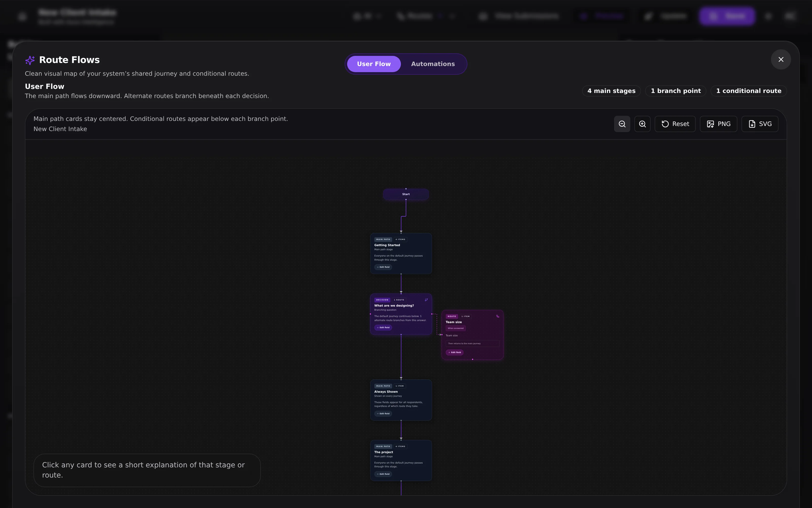Screen dimensions: 812x508
Task: Open 'The project' stage card
Action: tap(401, 460)
